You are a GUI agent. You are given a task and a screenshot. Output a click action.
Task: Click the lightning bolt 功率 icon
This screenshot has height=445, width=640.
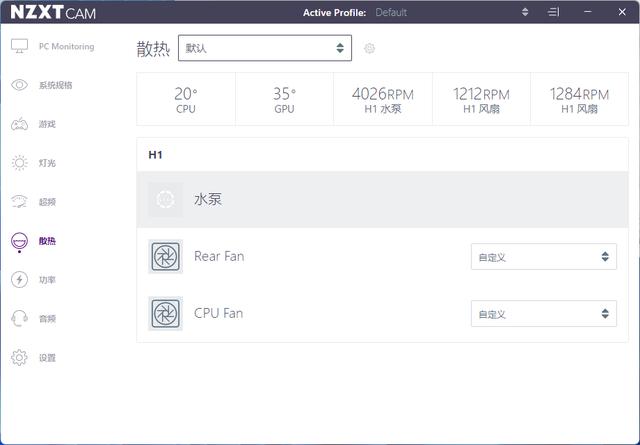click(x=19, y=280)
